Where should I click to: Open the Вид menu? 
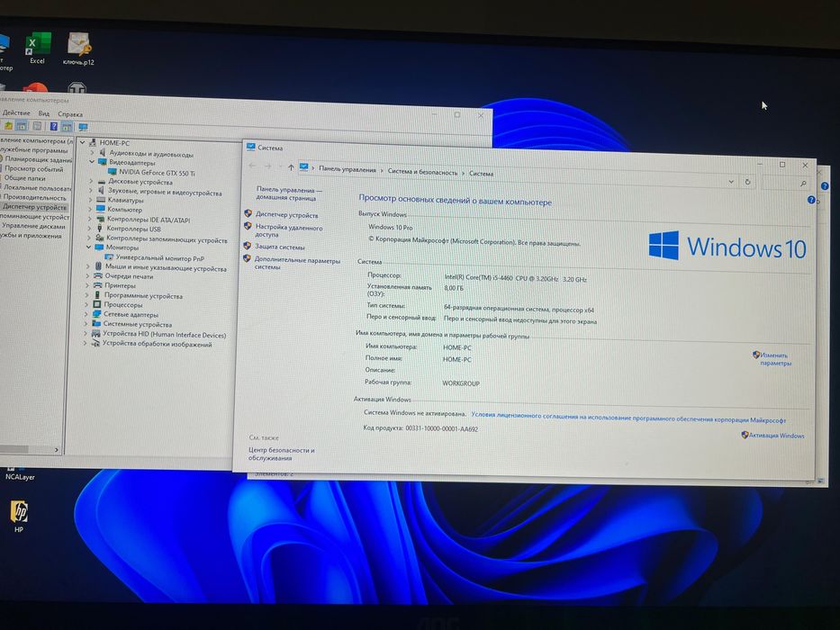44,113
